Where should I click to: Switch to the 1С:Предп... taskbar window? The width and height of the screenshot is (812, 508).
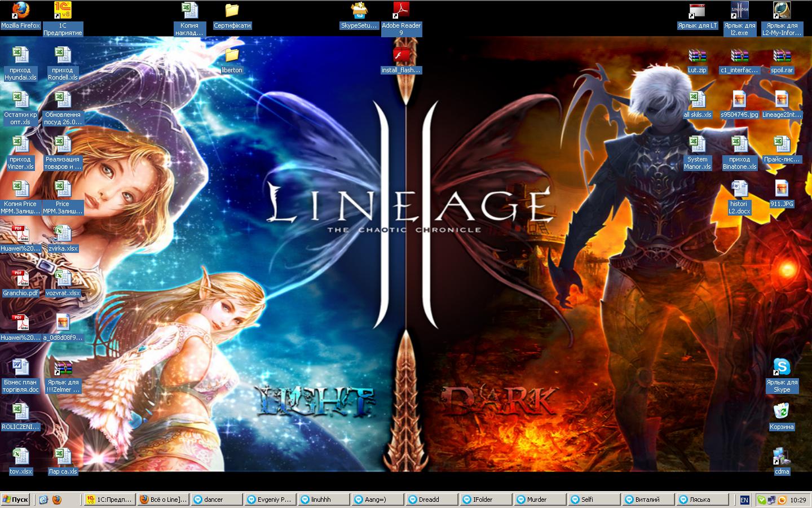tap(109, 500)
